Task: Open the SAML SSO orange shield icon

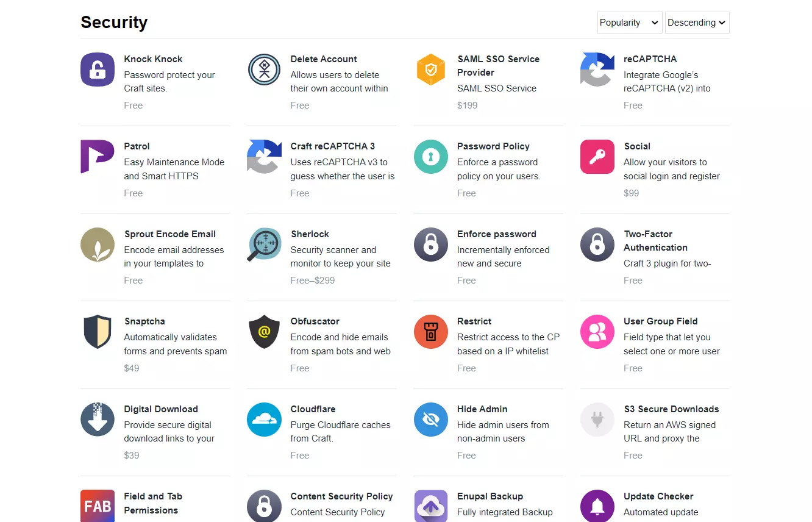Action: (431, 70)
